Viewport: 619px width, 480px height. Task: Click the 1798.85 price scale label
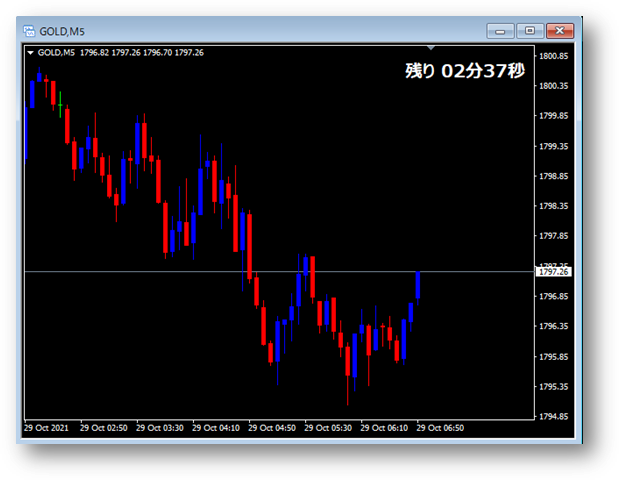(x=553, y=176)
